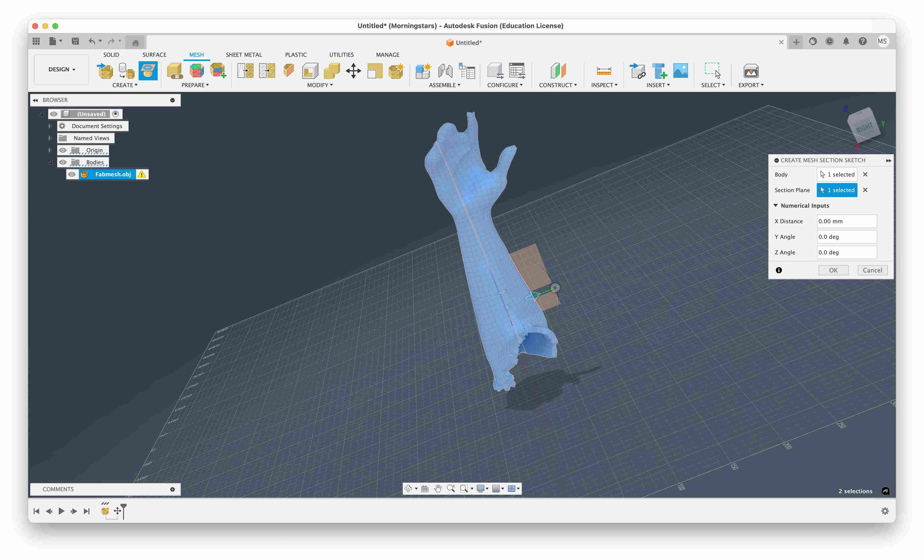Click the New Component icon in Assemble
The width and height of the screenshot is (924, 560).
point(423,71)
